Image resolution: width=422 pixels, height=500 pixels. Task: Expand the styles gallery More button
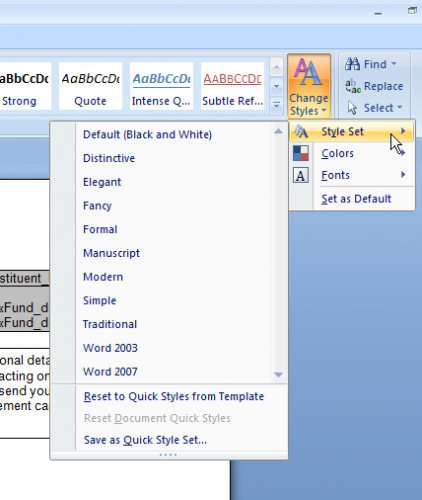coord(276,106)
